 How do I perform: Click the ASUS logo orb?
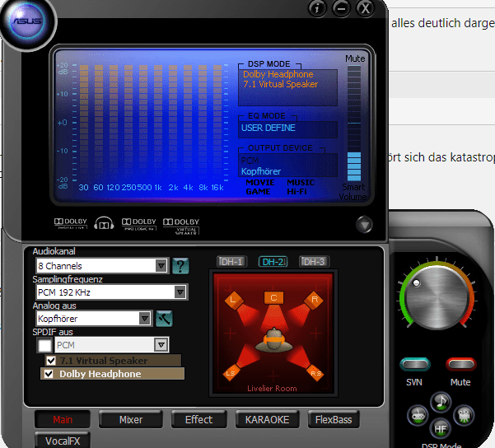pos(27,21)
